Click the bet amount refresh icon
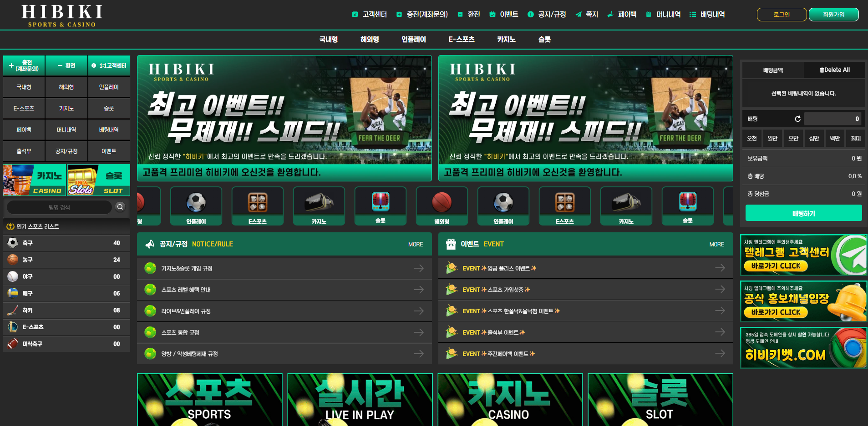This screenshot has height=426, width=868. (797, 119)
